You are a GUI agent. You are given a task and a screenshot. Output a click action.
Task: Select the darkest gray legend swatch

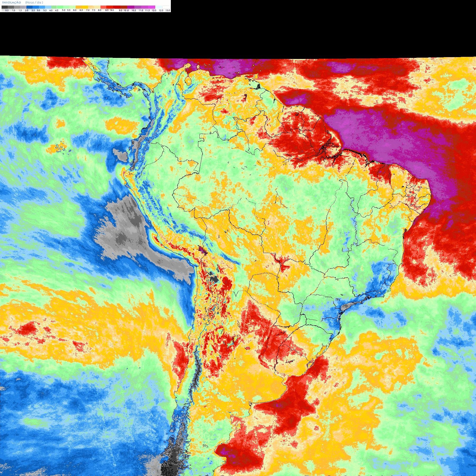4,7
